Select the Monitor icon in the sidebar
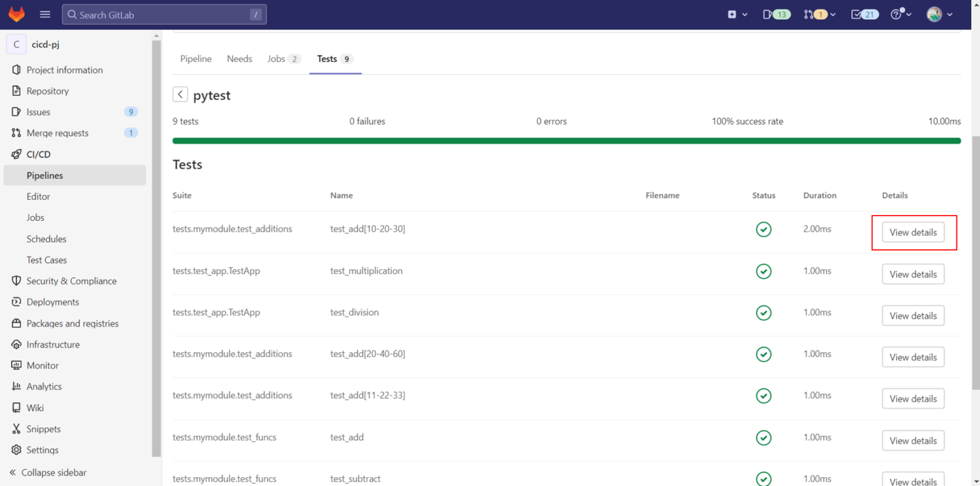Viewport: 980px width, 486px height. pyautogui.click(x=17, y=365)
